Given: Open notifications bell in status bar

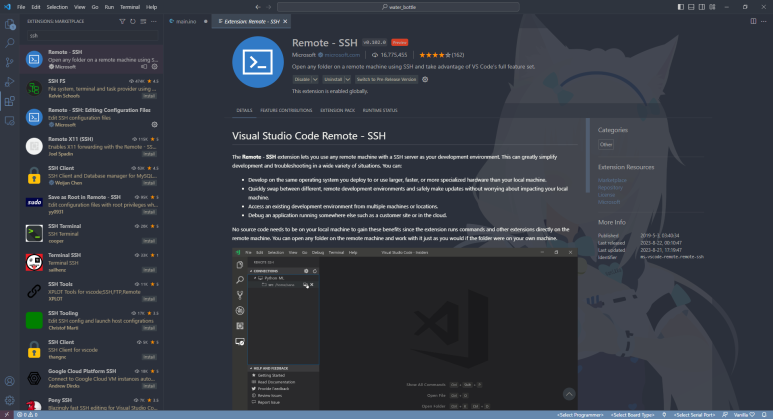Looking at the screenshot, I should (764, 415).
